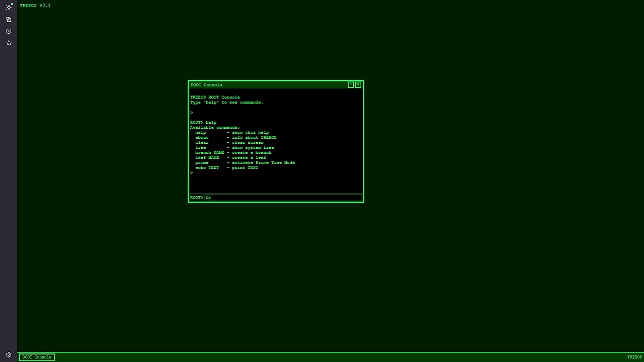
Task: Click the 'echo TEXT - print TEXT' line
Action: pyautogui.click(x=227, y=167)
